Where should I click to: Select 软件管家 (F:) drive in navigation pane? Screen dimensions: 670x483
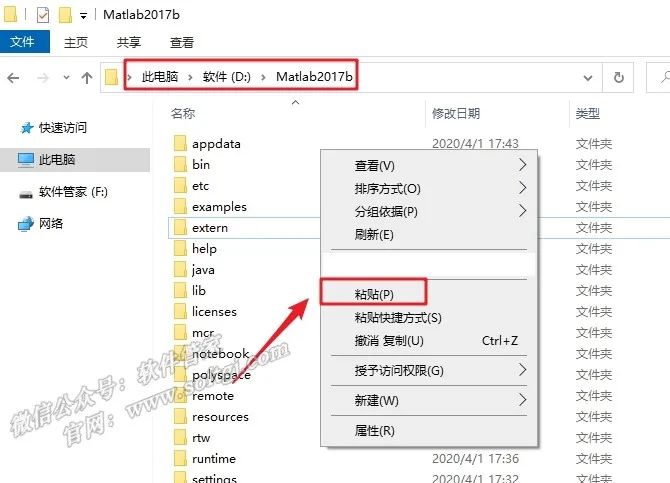73,192
